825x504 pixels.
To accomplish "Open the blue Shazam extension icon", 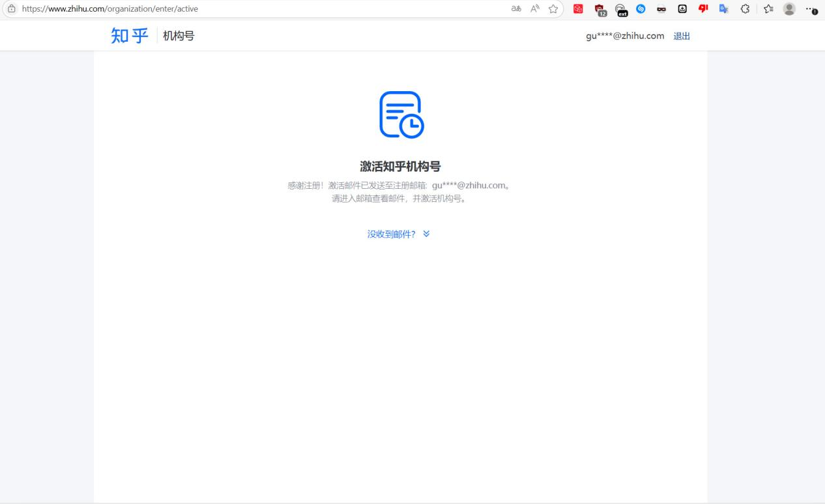I will [641, 9].
